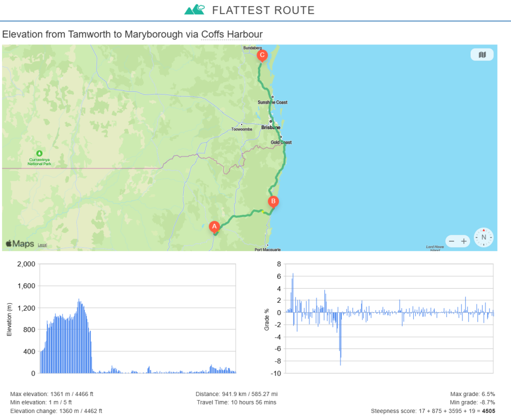Reset map orientation using the compass
511x420 pixels.
483,237
